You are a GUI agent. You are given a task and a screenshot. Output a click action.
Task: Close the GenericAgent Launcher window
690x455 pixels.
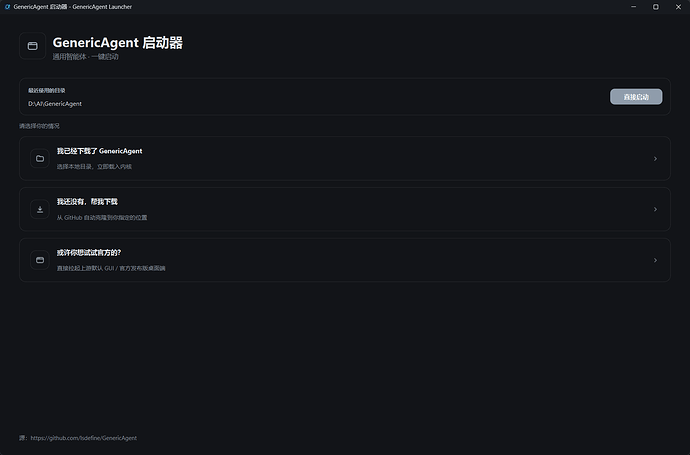pyautogui.click(x=678, y=7)
